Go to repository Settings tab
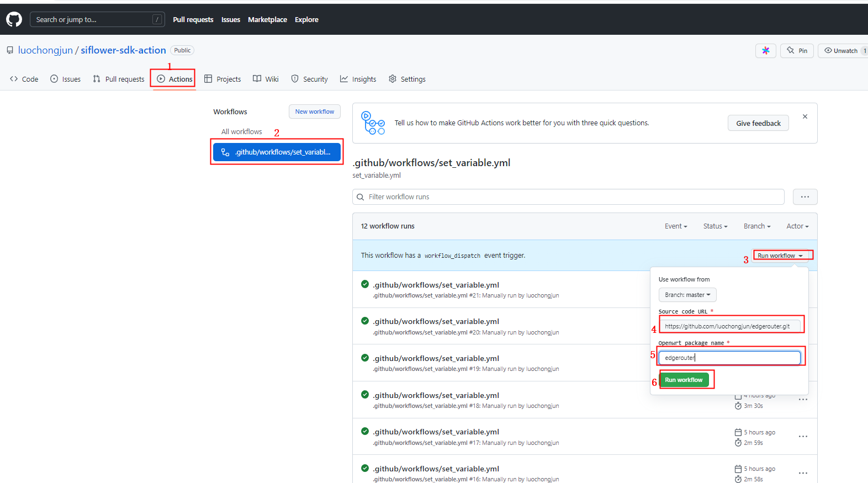This screenshot has height=483, width=868. (407, 79)
